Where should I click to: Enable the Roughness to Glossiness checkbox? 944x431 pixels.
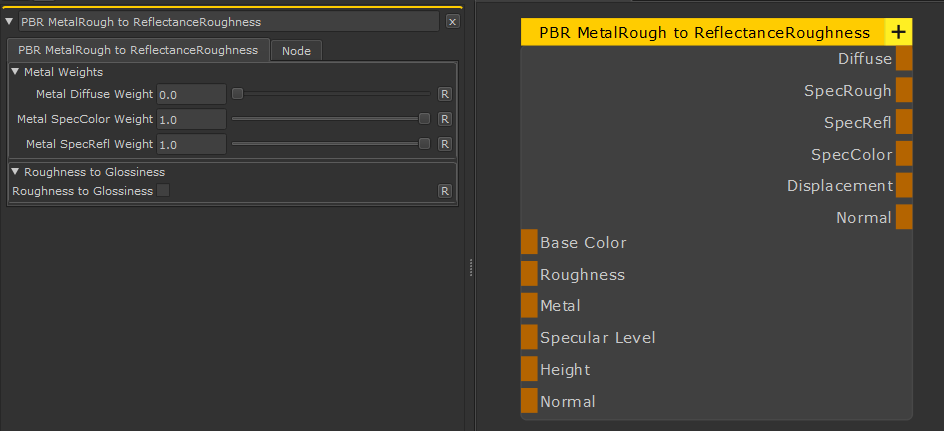pyautogui.click(x=163, y=190)
